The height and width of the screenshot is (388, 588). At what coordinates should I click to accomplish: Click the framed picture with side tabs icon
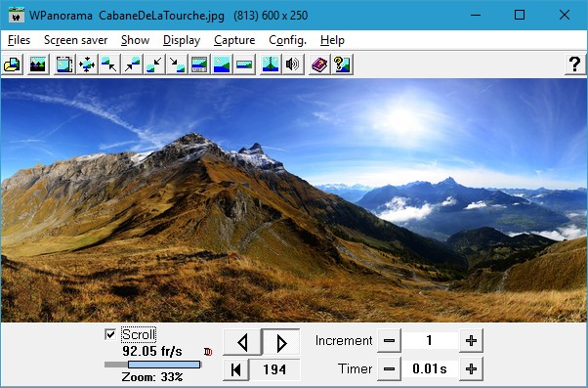[x=64, y=65]
